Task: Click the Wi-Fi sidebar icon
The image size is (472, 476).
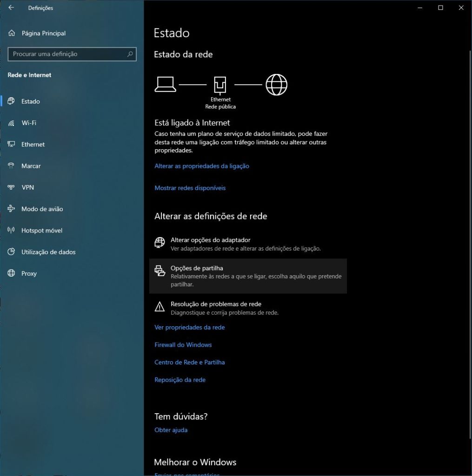Action: (x=12, y=123)
